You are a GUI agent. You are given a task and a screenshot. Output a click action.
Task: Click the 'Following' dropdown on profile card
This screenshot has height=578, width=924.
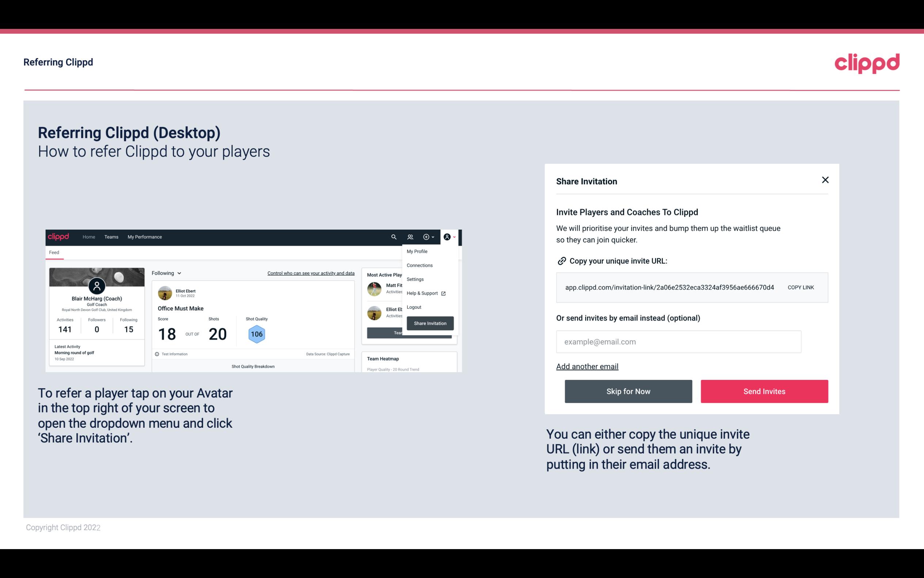166,273
